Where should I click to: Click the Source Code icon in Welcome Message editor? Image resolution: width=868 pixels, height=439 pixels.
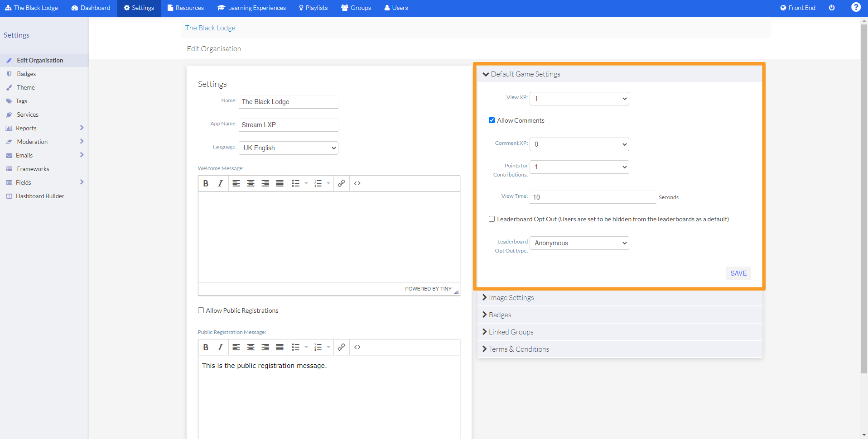(x=357, y=183)
